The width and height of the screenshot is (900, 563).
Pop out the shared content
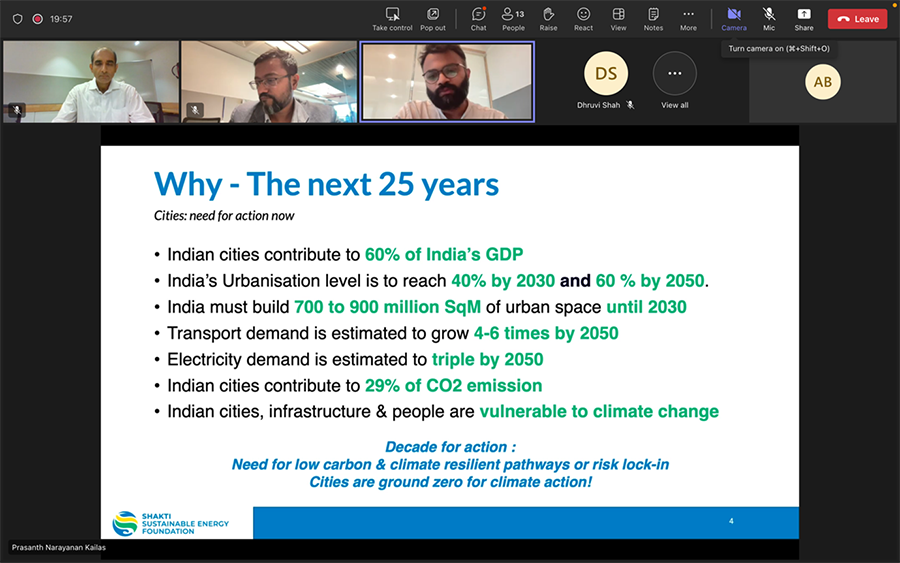[433, 19]
